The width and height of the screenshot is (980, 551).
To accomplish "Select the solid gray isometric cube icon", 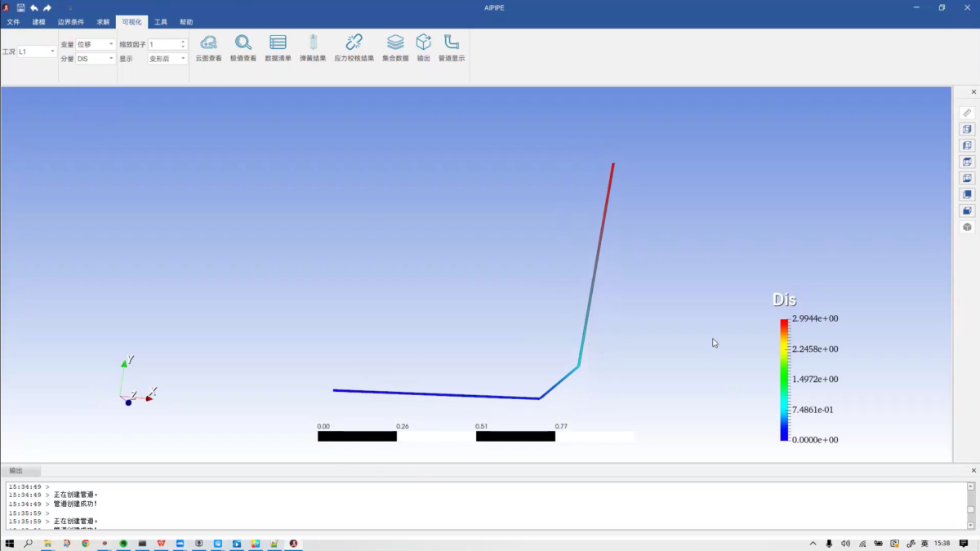I will (x=967, y=227).
